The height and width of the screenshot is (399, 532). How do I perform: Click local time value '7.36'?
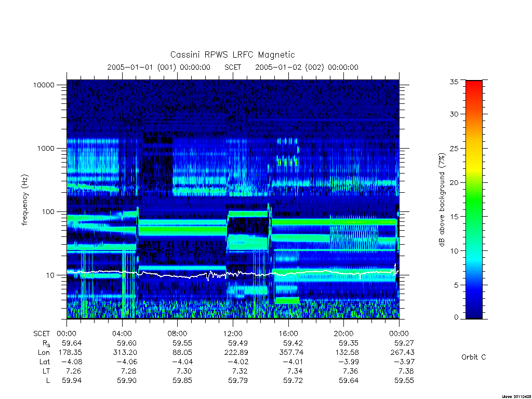[x=351, y=371]
